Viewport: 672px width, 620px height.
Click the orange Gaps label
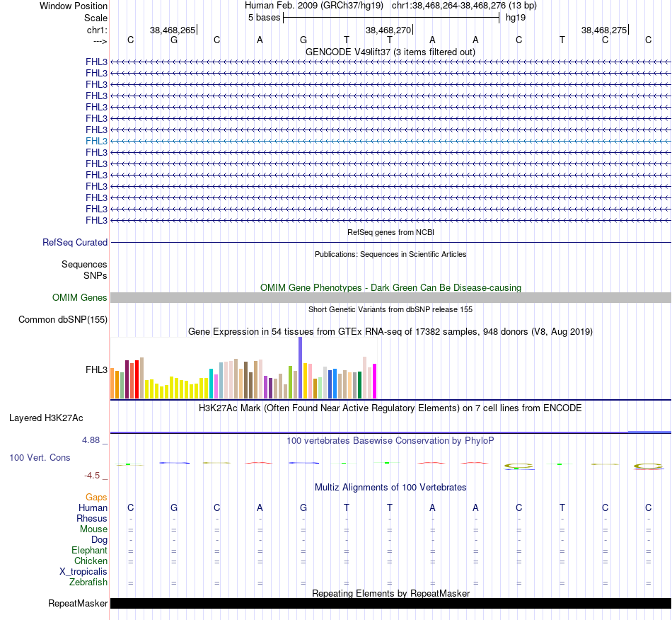(x=96, y=498)
